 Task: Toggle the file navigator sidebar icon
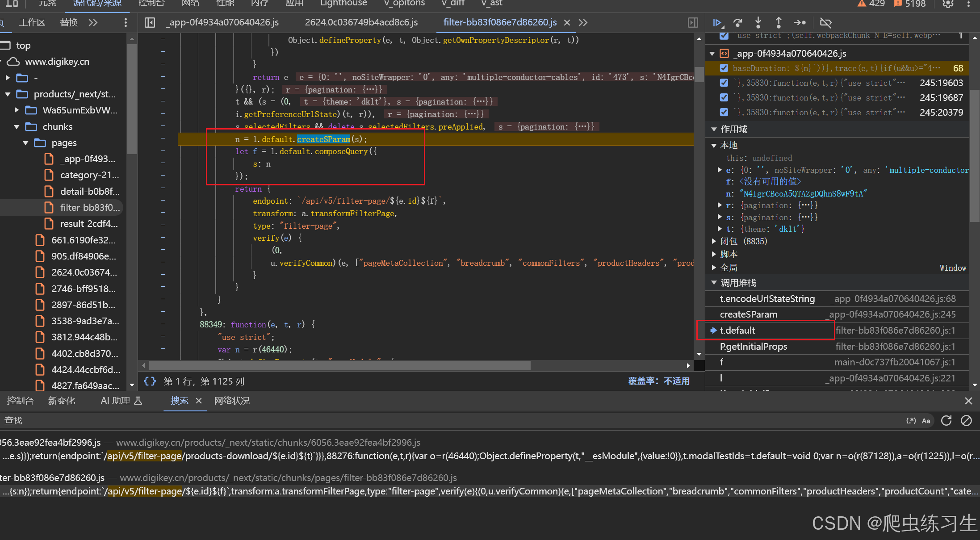pos(150,23)
